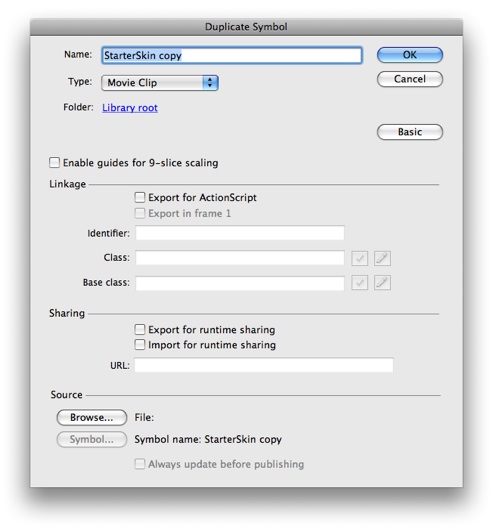This screenshot has height=529, width=493.
Task: Click into the URL text field
Action: pos(264,365)
